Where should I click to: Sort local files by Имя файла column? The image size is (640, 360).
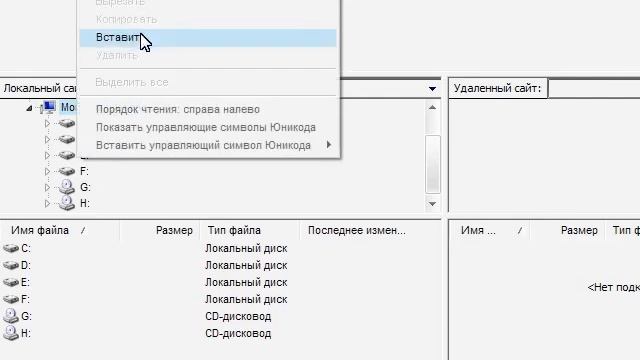60,231
